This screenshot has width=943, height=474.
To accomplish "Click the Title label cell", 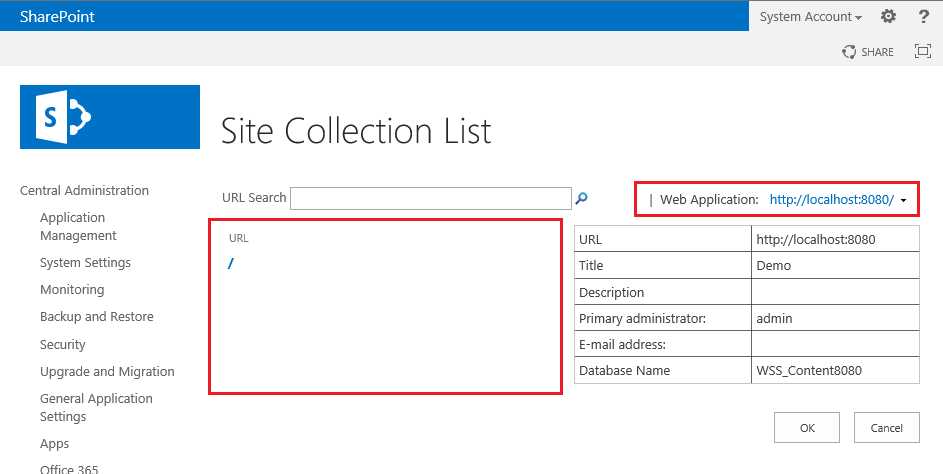I will (663, 265).
